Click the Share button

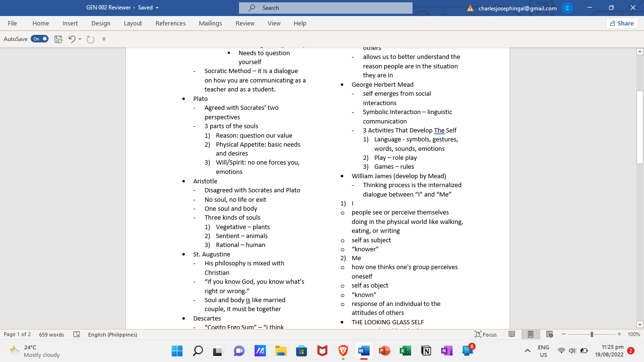(622, 23)
